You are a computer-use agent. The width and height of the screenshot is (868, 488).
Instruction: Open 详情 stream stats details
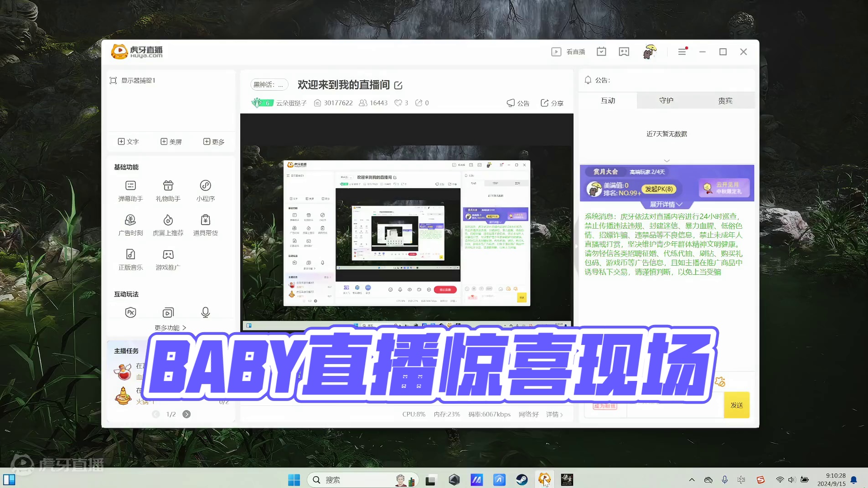554,414
